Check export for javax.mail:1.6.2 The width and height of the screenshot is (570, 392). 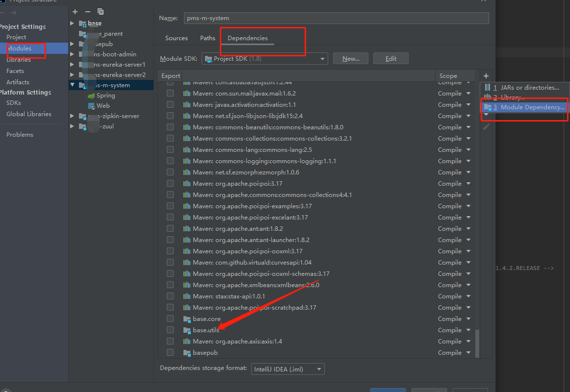click(170, 93)
